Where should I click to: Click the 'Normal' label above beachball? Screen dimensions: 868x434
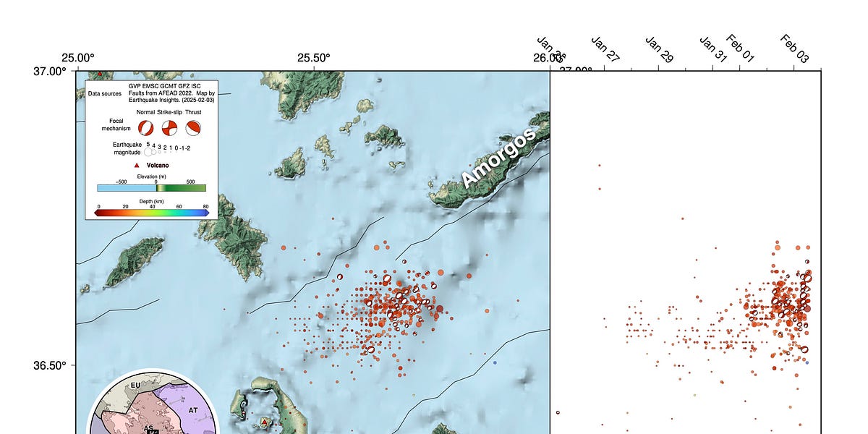pos(145,112)
